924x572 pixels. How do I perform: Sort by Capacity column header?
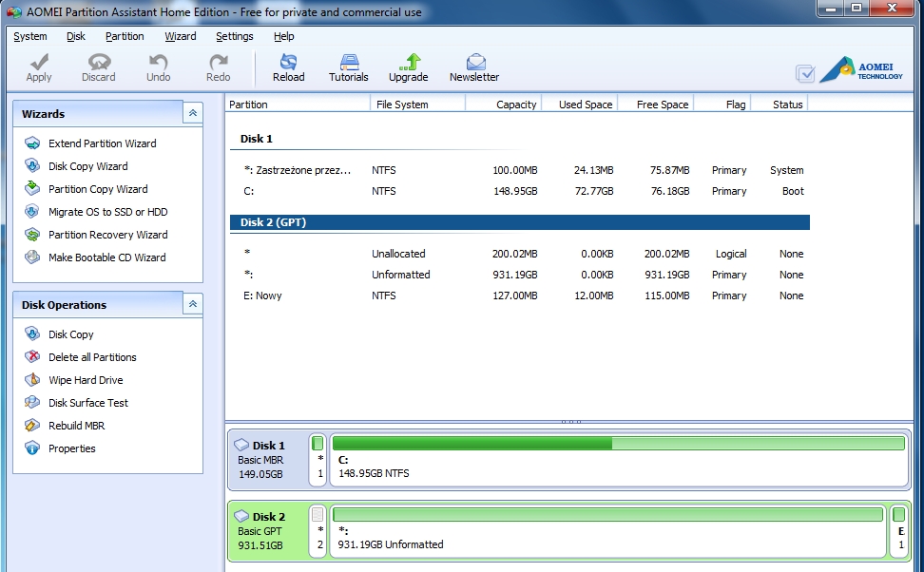point(503,105)
